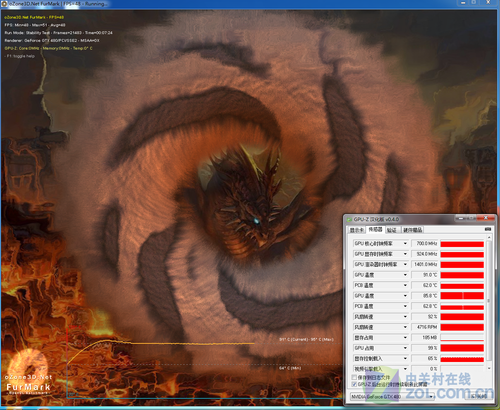Select the 传感器 sensors tab
The height and width of the screenshot is (410, 500).
[x=375, y=229]
